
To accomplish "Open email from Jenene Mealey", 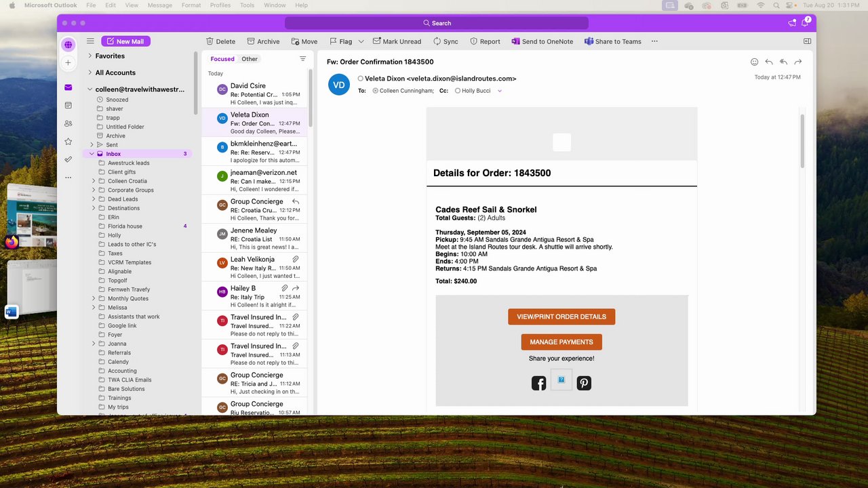I will (255, 239).
